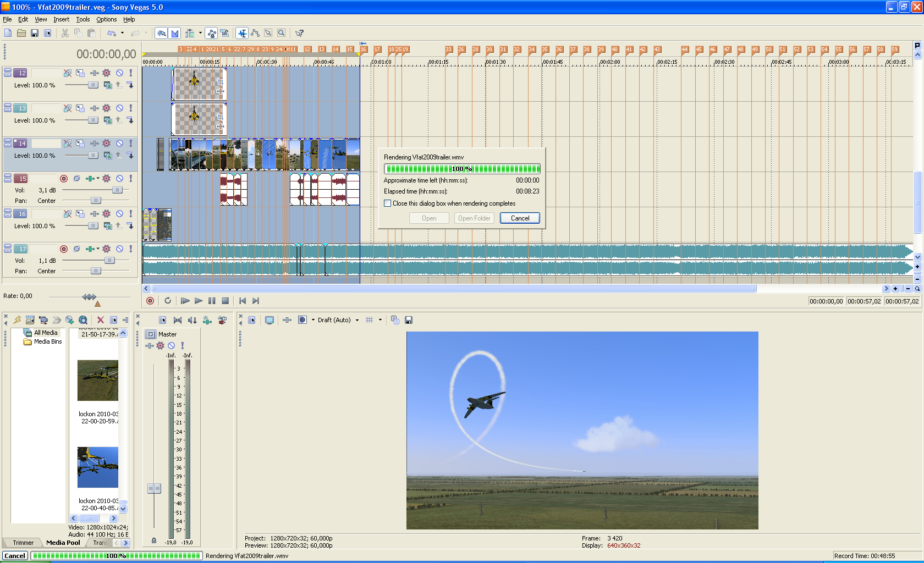Select the Envelope Edit tool
Image resolution: width=924 pixels, height=563 pixels.
[x=255, y=34]
